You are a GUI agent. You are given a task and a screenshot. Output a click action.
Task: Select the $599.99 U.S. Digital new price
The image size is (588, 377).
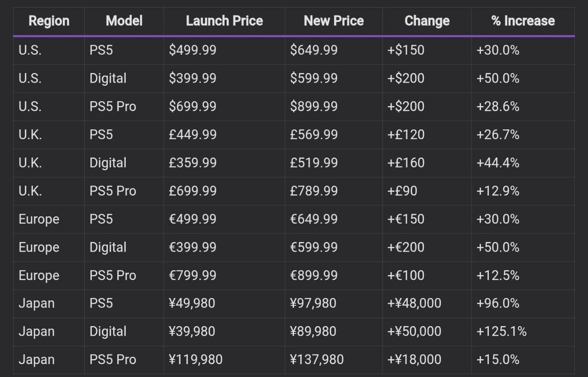click(x=314, y=78)
